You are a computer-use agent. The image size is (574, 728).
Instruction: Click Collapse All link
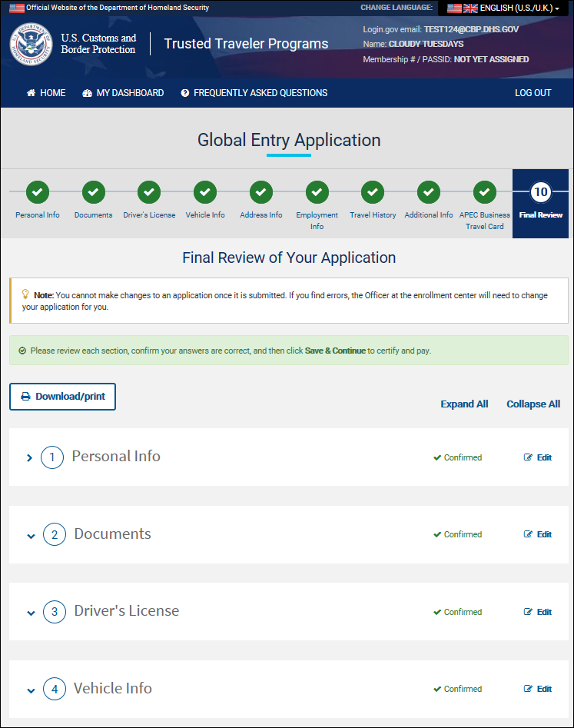[x=533, y=404]
